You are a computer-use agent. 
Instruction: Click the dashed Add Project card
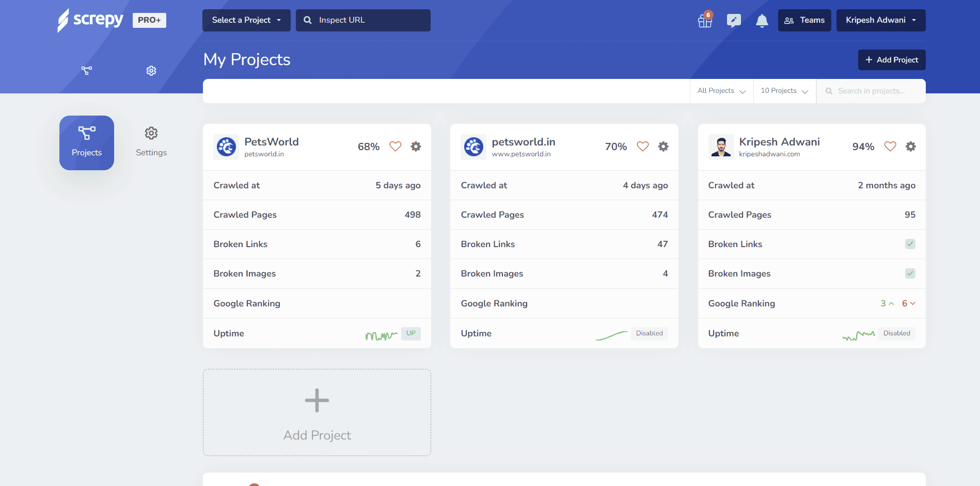click(x=317, y=412)
